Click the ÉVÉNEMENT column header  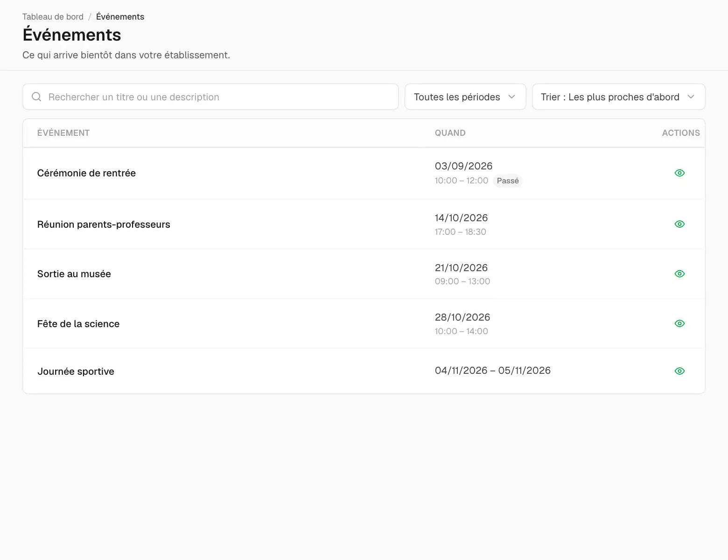click(x=63, y=133)
